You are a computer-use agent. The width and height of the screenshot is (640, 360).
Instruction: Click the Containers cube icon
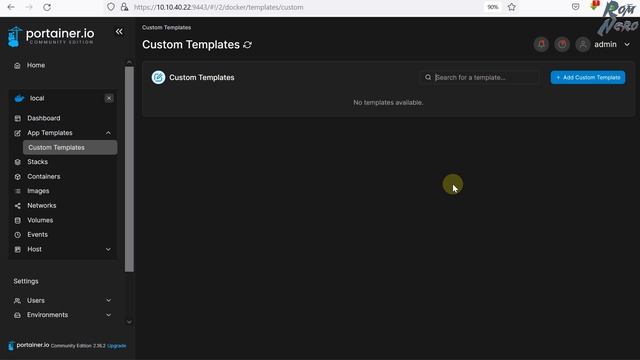click(18, 177)
